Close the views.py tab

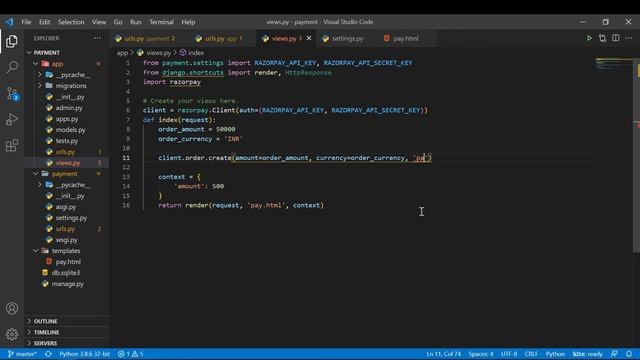[309, 38]
